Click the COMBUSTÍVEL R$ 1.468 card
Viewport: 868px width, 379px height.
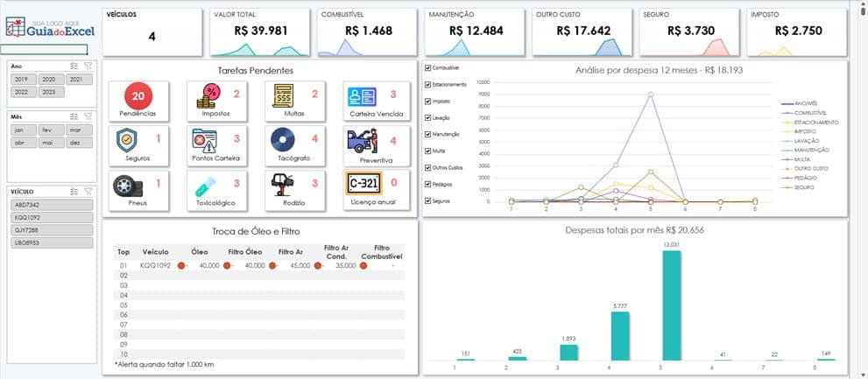click(x=368, y=32)
